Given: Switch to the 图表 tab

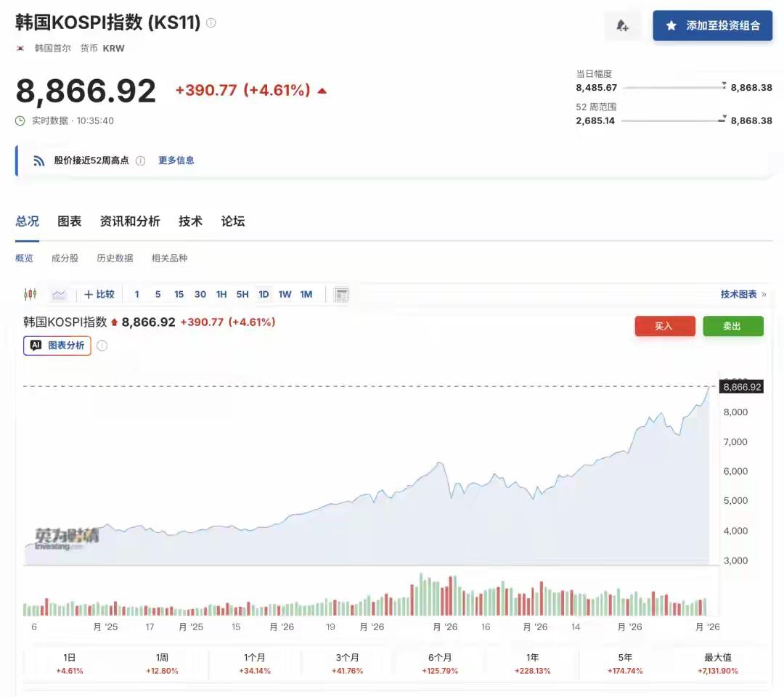Looking at the screenshot, I should tap(70, 221).
